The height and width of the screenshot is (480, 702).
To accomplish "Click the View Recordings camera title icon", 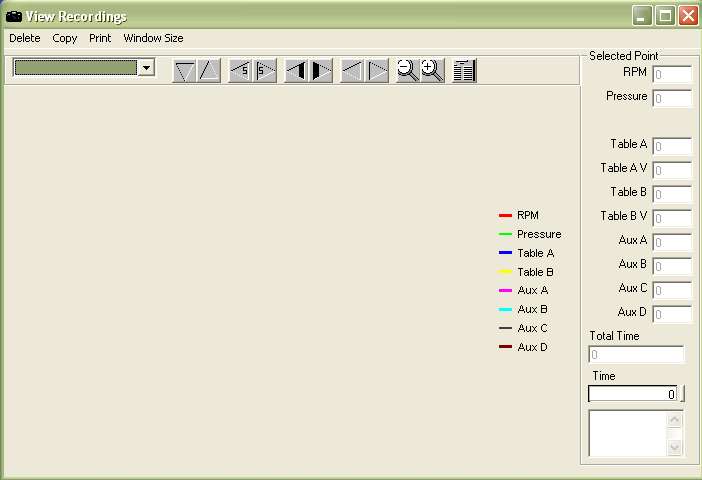I will click(x=13, y=17).
